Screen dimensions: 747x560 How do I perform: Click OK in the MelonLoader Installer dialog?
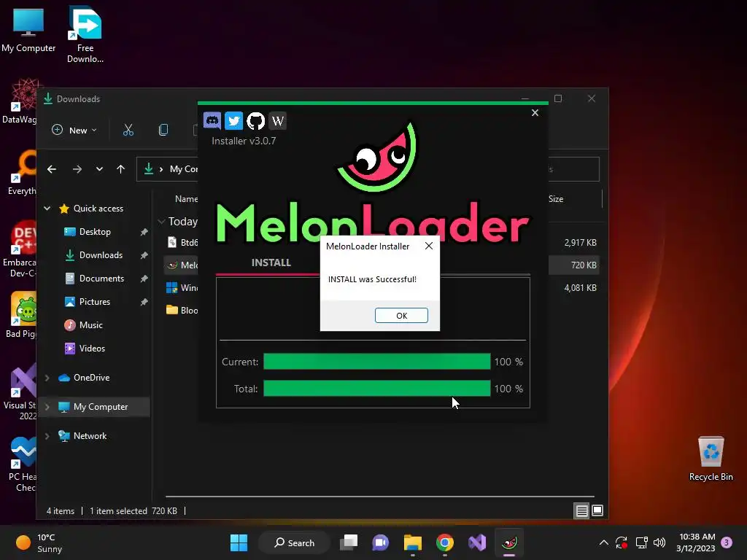point(401,315)
